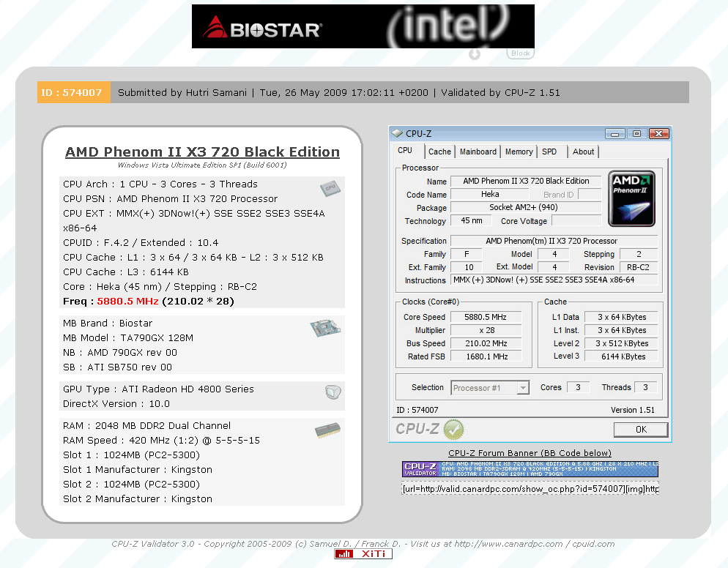Open the About tab

pos(583,152)
